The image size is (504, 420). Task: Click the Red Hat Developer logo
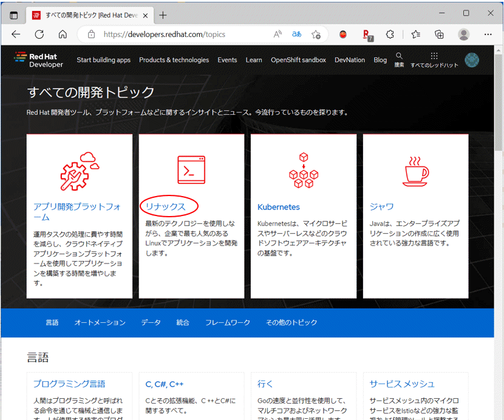(39, 60)
